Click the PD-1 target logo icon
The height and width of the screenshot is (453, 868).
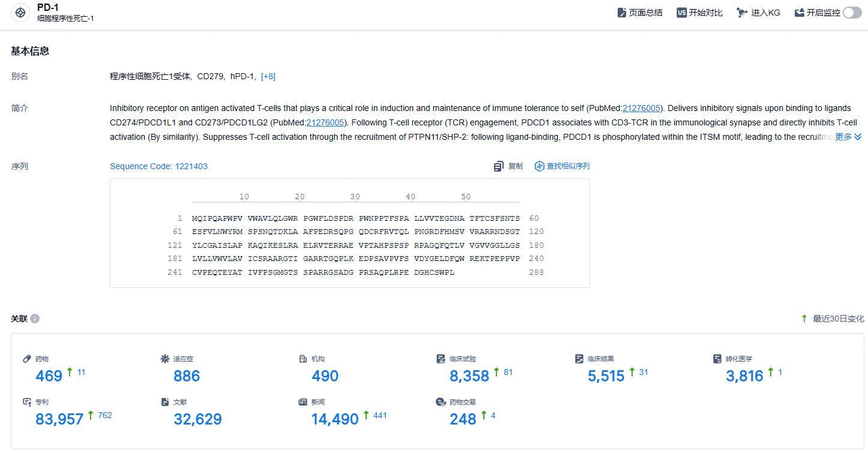point(20,13)
